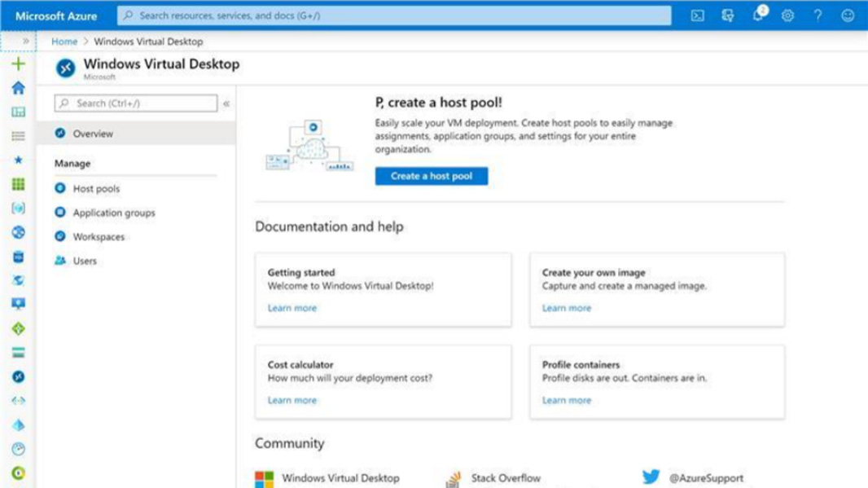
Task: Click the notifications bell icon
Action: (758, 15)
